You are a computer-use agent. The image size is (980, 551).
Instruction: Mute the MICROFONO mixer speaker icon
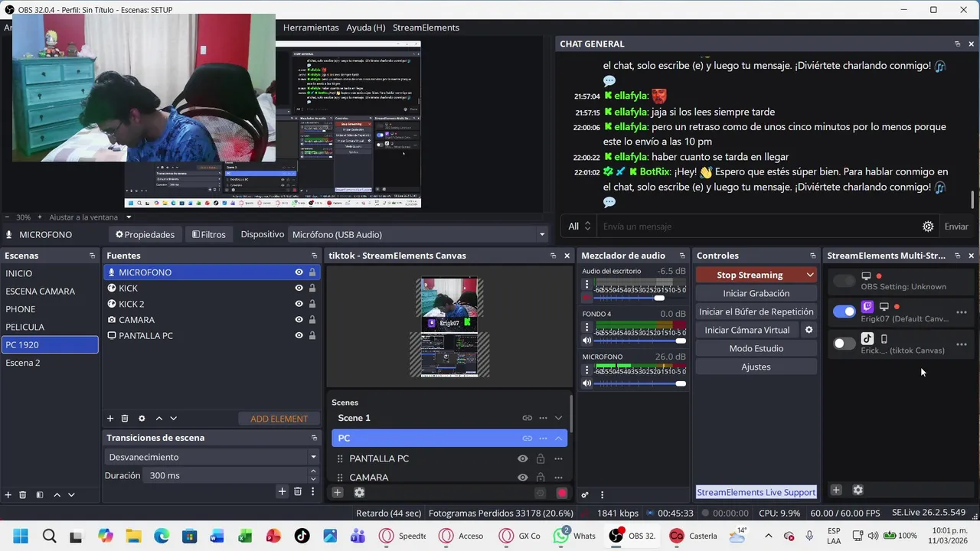pyautogui.click(x=587, y=383)
